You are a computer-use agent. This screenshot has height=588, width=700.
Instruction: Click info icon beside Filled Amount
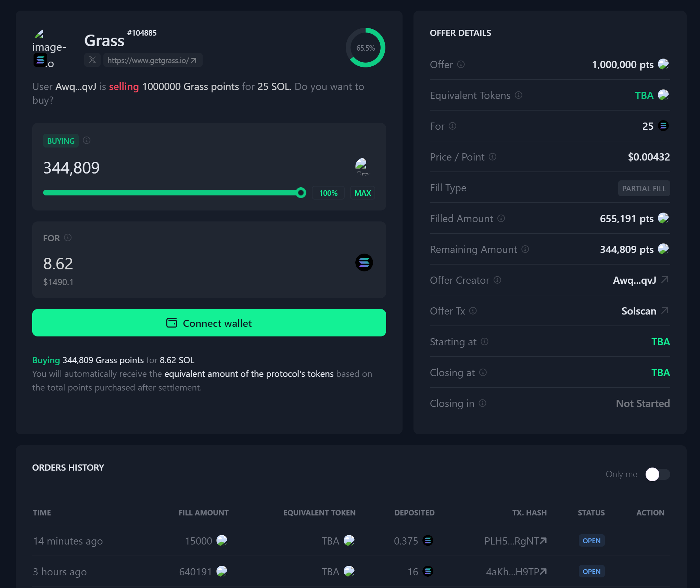coord(501,218)
